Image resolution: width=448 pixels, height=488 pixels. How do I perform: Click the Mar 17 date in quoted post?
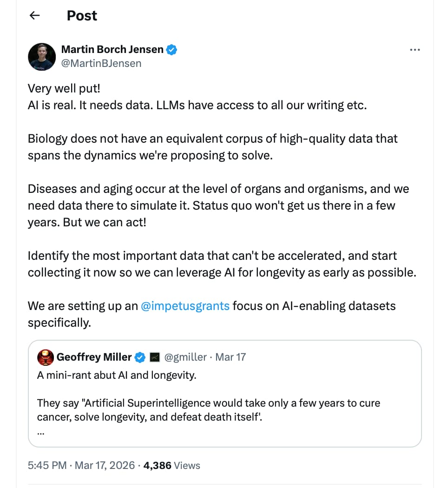(x=231, y=357)
